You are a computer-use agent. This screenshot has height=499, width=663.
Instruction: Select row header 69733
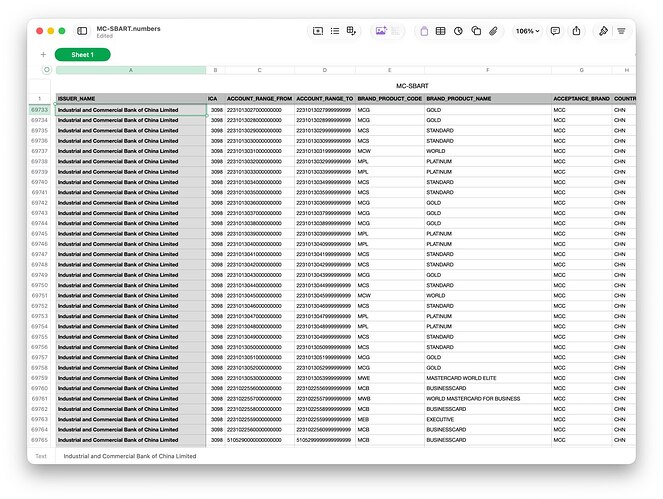(39, 110)
